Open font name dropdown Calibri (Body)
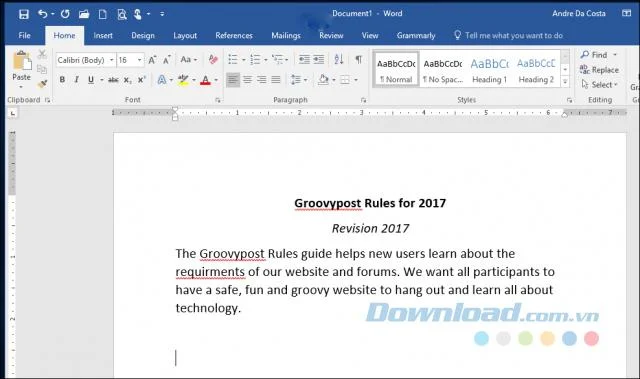 click(111, 60)
